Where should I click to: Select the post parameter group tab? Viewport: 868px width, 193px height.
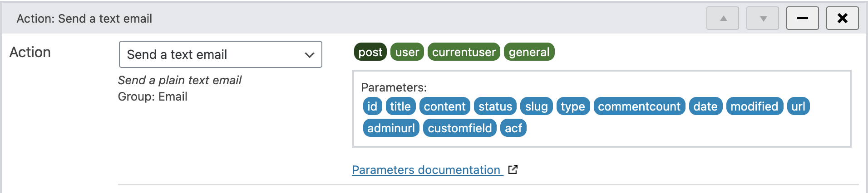(370, 52)
